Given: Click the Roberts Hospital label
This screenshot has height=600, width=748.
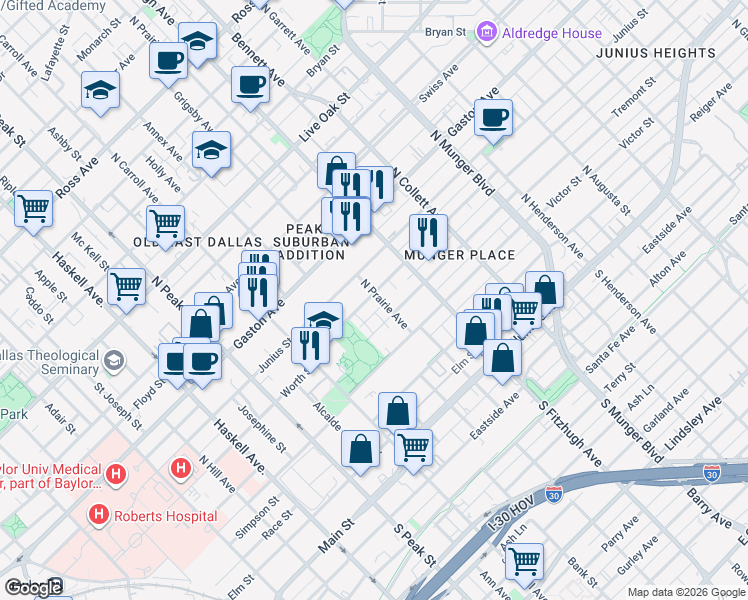Looking at the screenshot, I should coord(166,517).
